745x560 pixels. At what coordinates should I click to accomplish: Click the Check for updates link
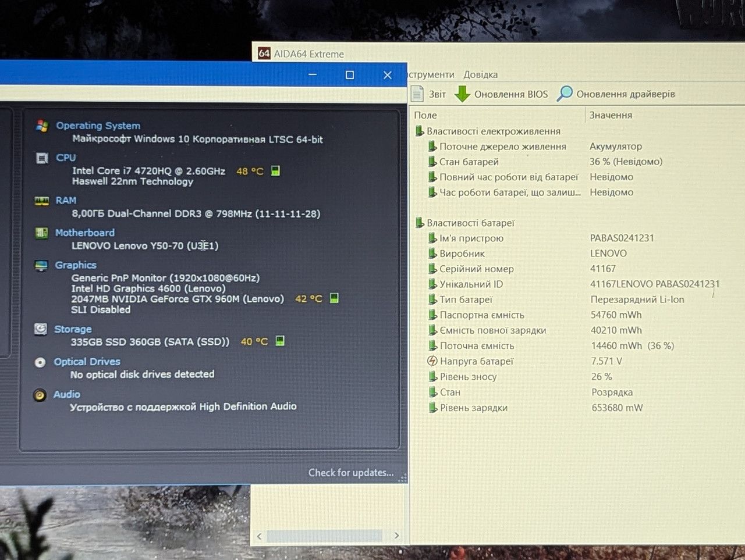[351, 473]
